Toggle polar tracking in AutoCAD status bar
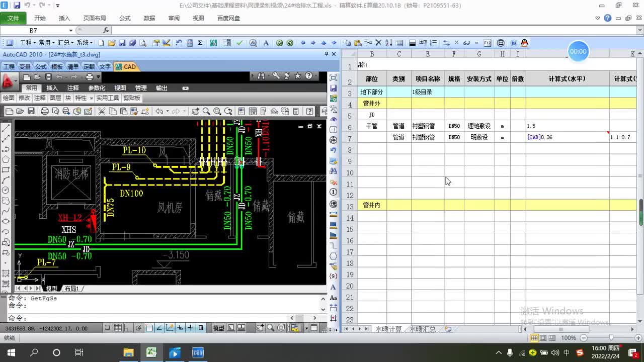Image resolution: width=644 pixels, height=362 pixels. (138, 328)
